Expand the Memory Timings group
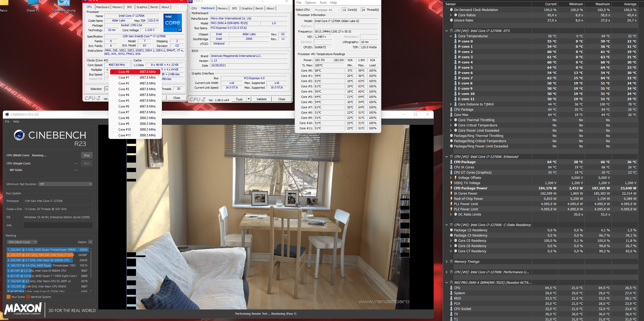 [447, 261]
